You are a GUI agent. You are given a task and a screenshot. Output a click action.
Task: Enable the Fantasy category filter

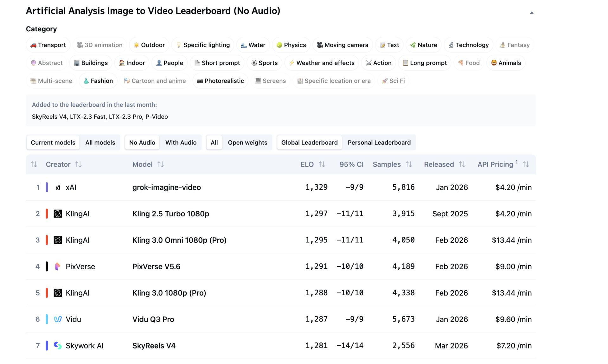pyautogui.click(x=515, y=45)
